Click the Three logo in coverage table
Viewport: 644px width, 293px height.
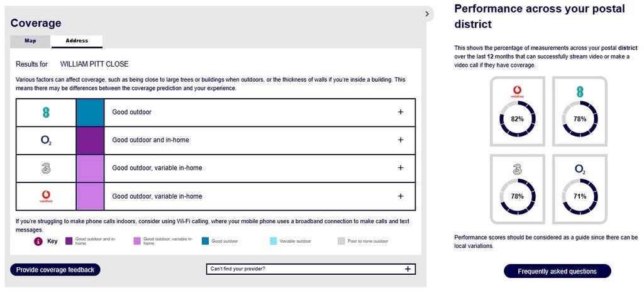point(46,169)
